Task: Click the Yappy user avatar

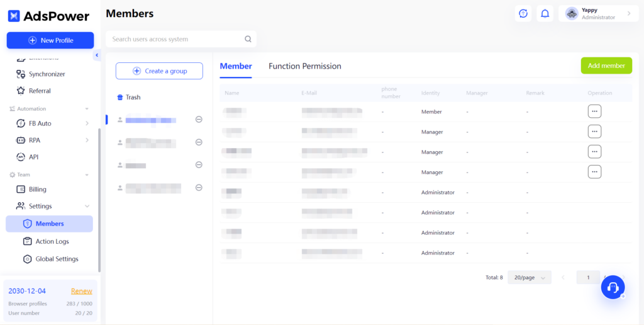Action: tap(572, 14)
